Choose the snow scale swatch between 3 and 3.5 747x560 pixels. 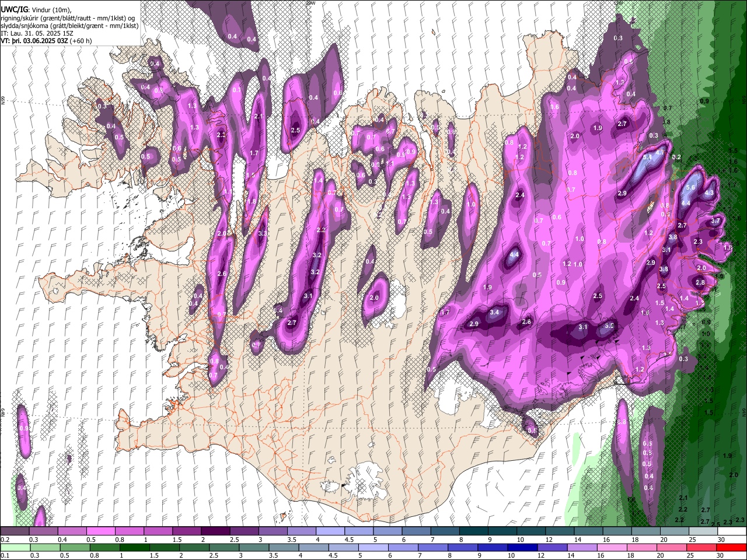(x=273, y=531)
